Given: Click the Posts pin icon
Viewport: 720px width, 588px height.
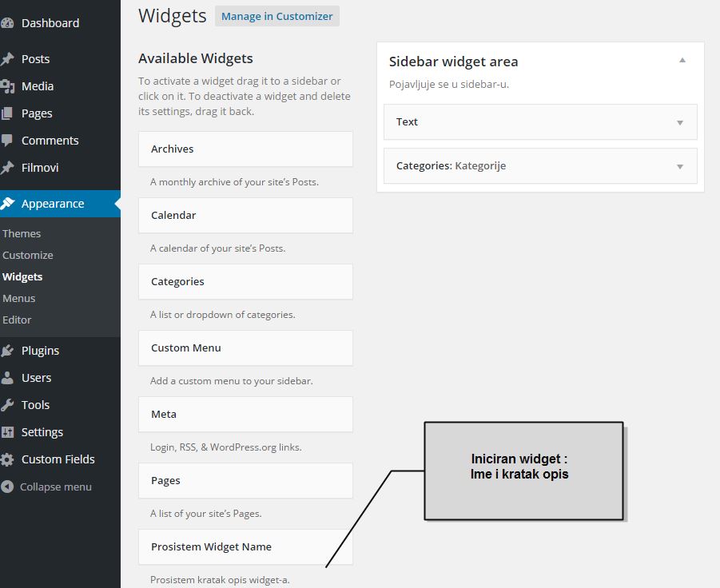Looking at the screenshot, I should click(7, 59).
